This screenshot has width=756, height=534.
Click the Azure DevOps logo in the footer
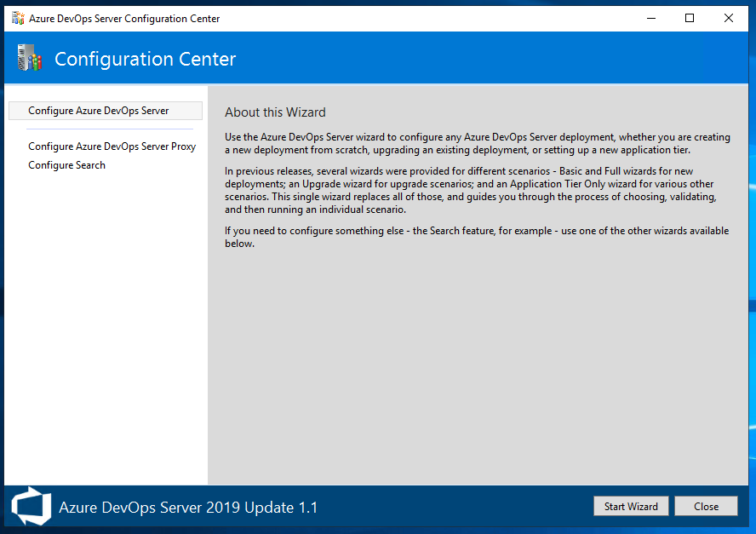[31, 506]
